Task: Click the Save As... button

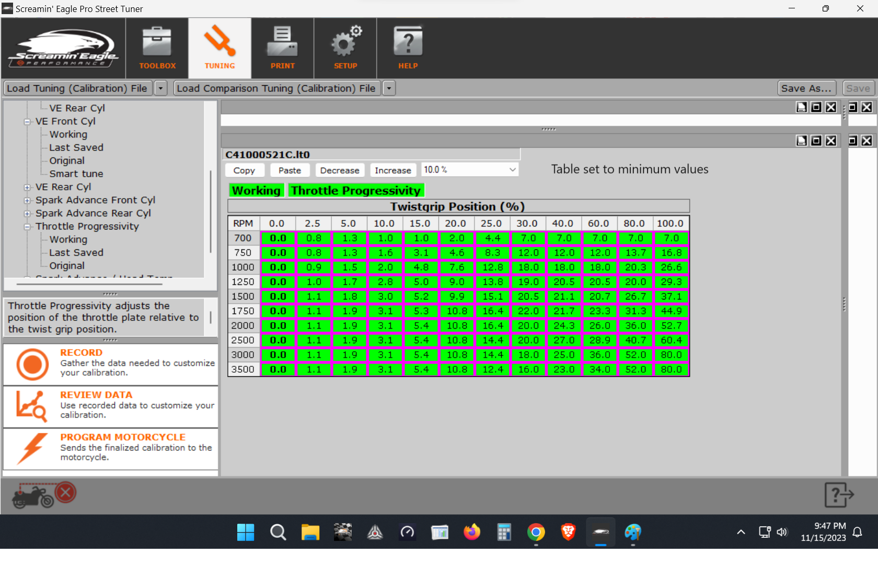Action: pos(806,88)
